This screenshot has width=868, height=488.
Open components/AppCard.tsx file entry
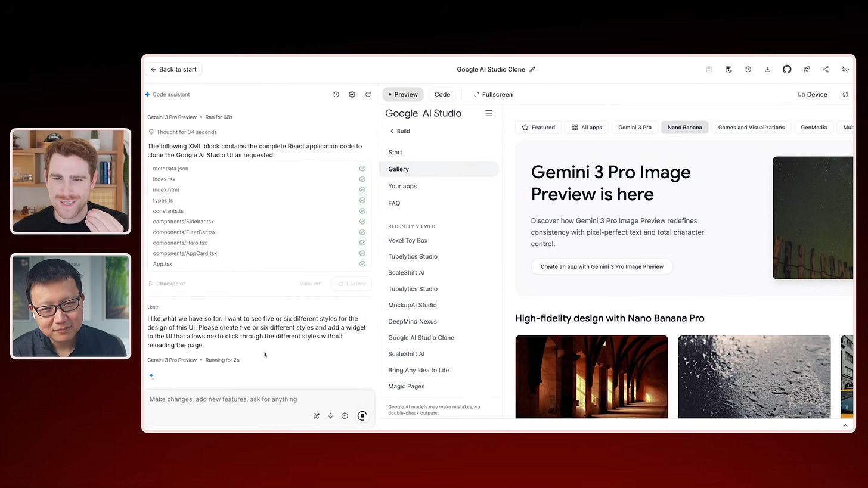tap(259, 253)
